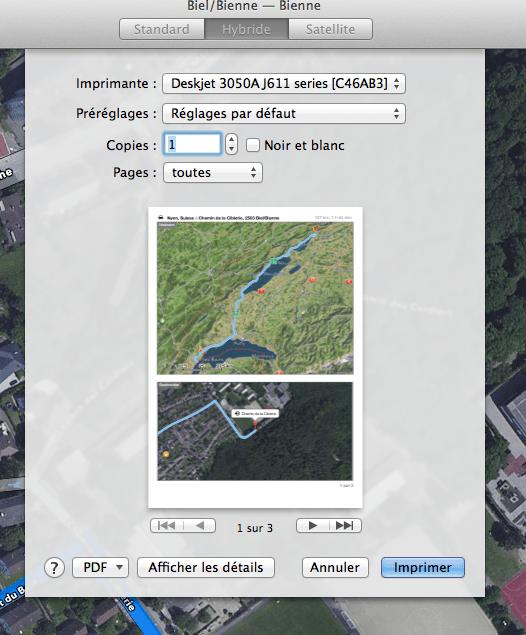
Task: Switch map view to Standard
Action: 162,29
